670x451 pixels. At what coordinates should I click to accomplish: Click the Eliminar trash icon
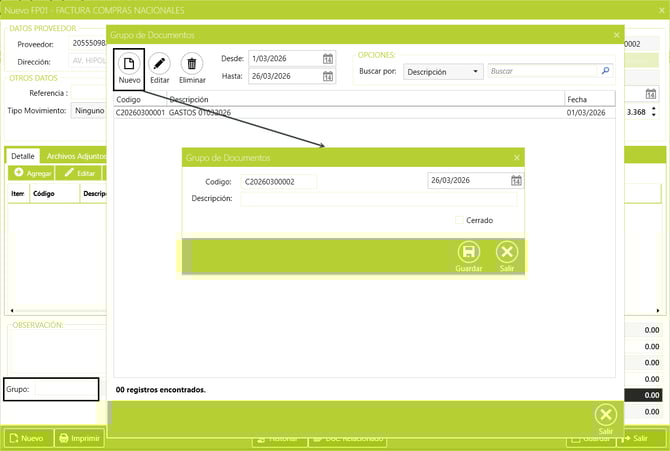tap(192, 64)
